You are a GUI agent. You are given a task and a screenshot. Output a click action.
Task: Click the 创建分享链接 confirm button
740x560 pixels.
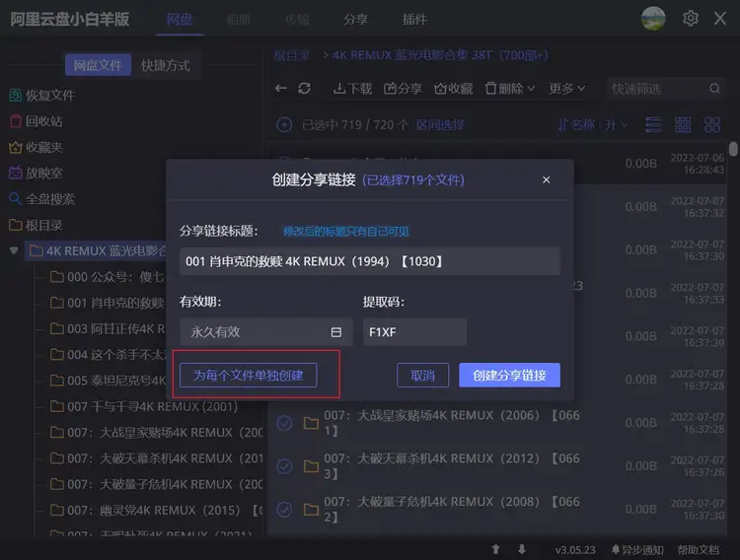point(510,375)
